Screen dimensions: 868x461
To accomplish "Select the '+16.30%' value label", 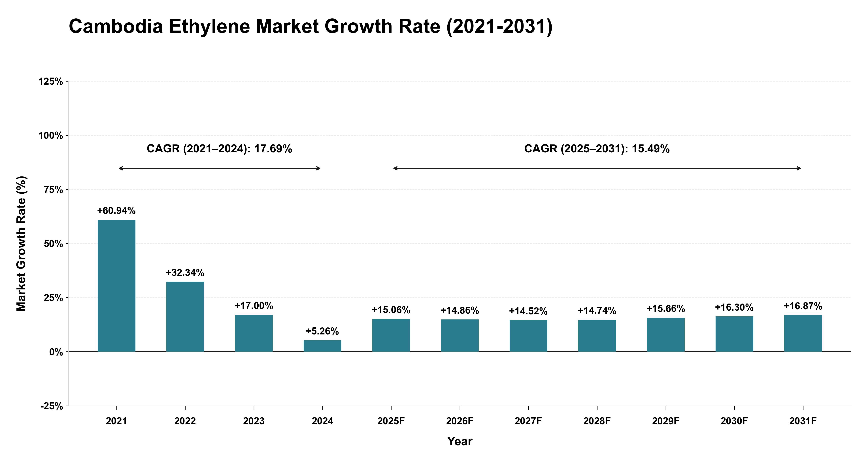I will coord(734,307).
